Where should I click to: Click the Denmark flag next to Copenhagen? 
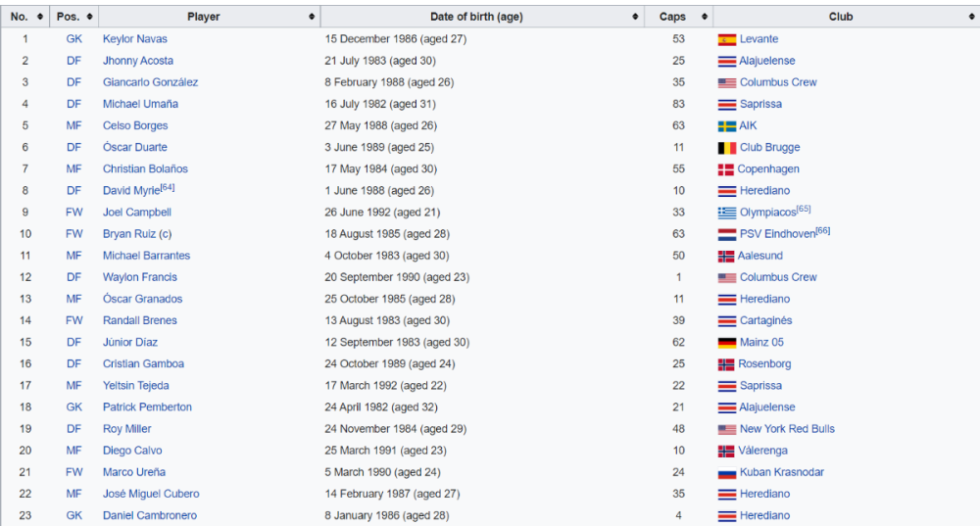[x=725, y=169]
